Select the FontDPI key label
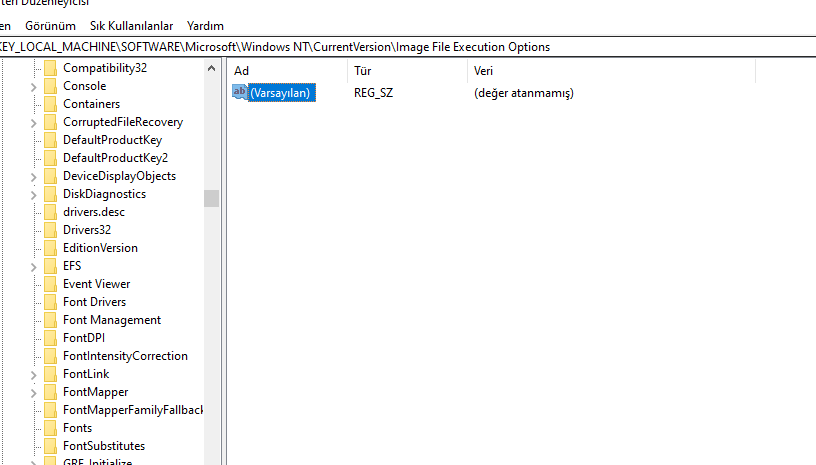Screen dimensions: 816x465 pos(84,338)
